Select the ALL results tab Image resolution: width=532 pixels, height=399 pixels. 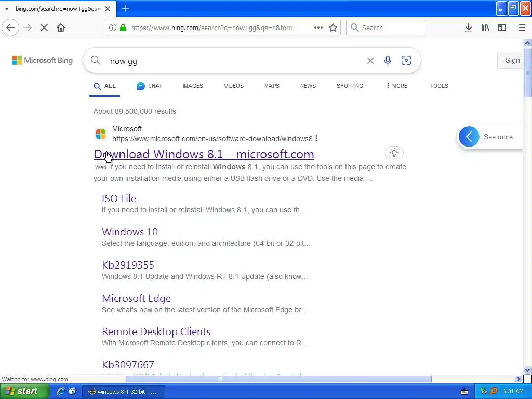(x=104, y=86)
